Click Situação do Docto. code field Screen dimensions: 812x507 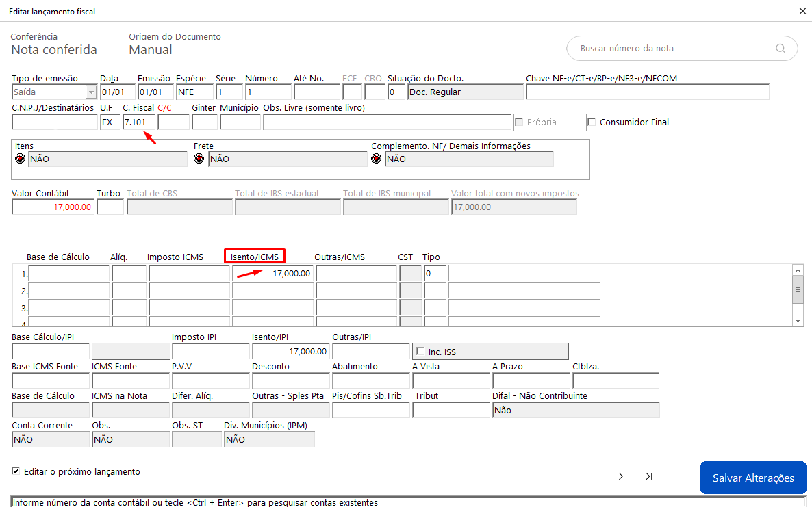pos(396,92)
